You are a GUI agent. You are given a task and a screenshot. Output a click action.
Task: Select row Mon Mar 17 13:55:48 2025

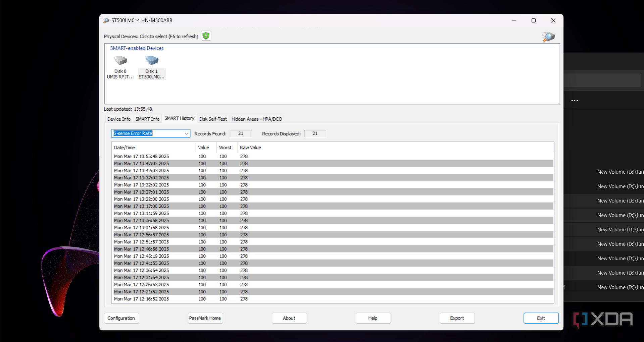coord(333,157)
